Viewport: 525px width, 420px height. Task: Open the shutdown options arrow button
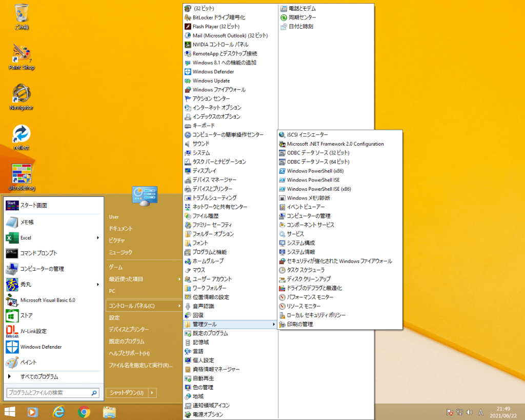click(x=152, y=392)
